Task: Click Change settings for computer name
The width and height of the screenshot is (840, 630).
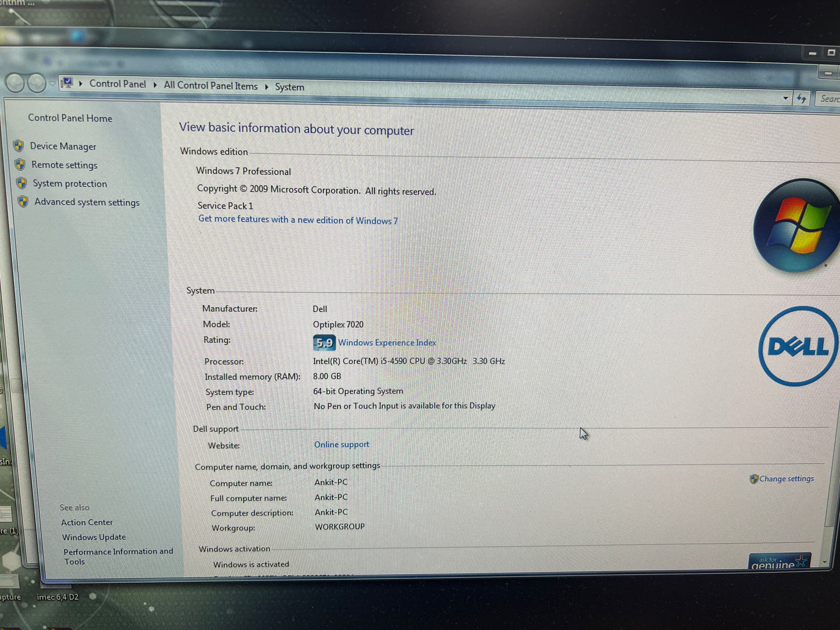Action: (786, 479)
